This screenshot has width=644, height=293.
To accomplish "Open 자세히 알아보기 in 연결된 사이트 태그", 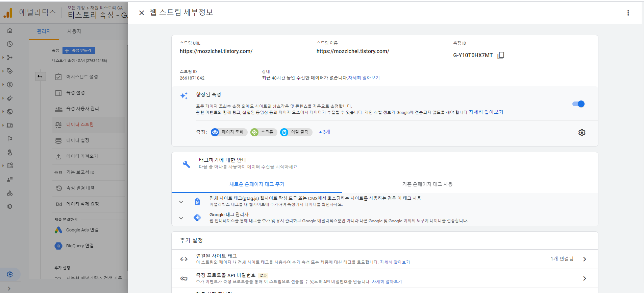I will (x=395, y=262).
